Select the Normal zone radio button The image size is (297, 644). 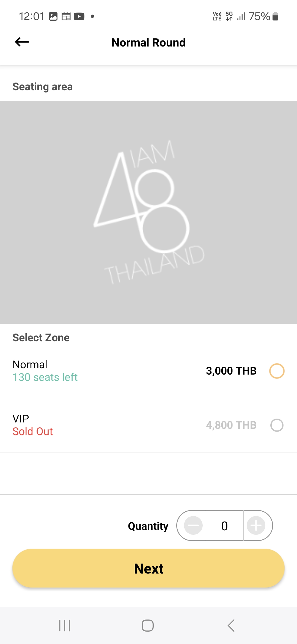click(277, 371)
